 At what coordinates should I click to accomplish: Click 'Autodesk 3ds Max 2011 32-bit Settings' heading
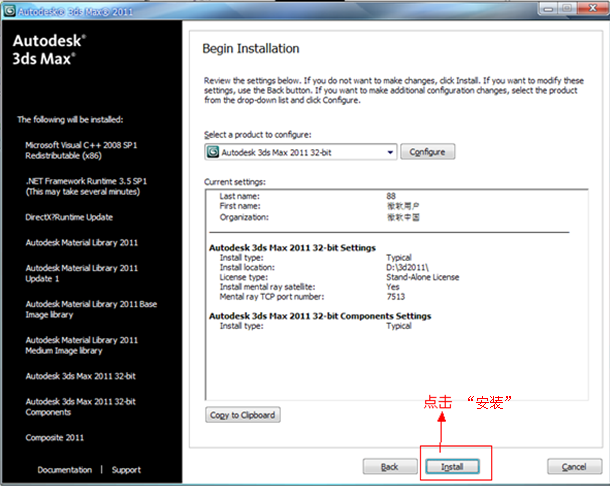click(293, 248)
